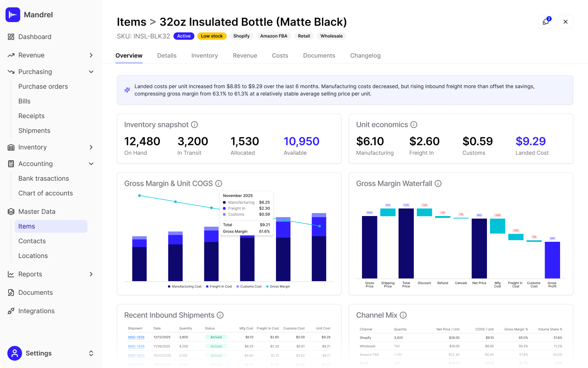The width and height of the screenshot is (588, 368).
Task: Click the Gross Margin Waterfall info icon
Action: click(438, 183)
